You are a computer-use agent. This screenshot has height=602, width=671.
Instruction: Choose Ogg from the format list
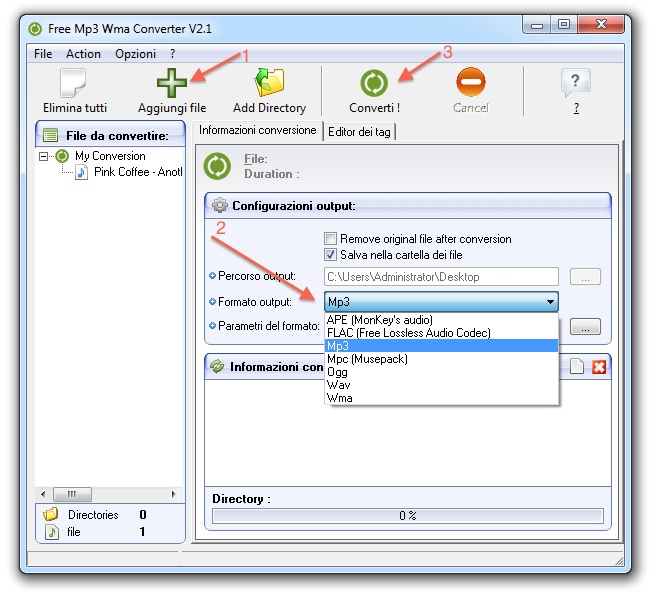tap(442, 372)
